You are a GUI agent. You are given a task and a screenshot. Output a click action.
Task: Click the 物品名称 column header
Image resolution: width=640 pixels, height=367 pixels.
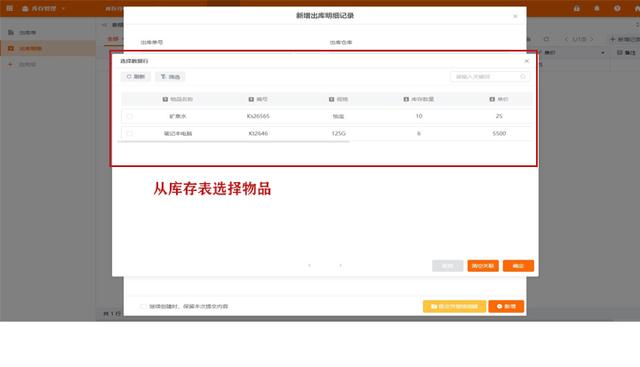(x=178, y=99)
